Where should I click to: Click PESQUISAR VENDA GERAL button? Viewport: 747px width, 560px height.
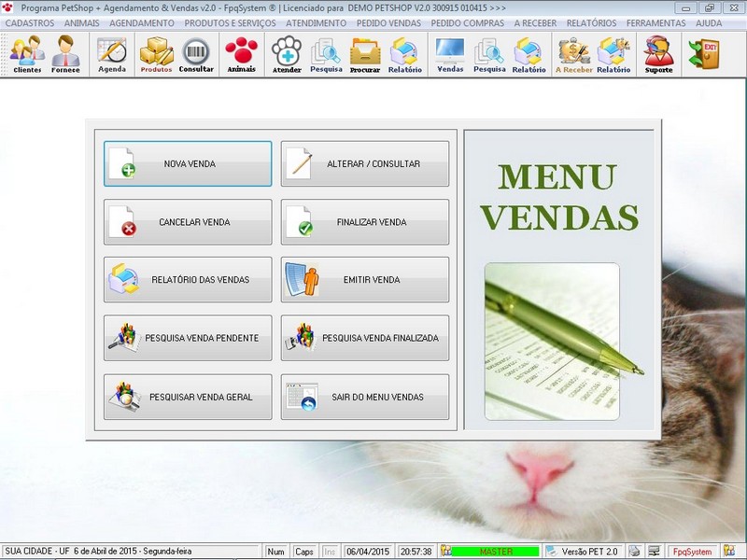(188, 397)
